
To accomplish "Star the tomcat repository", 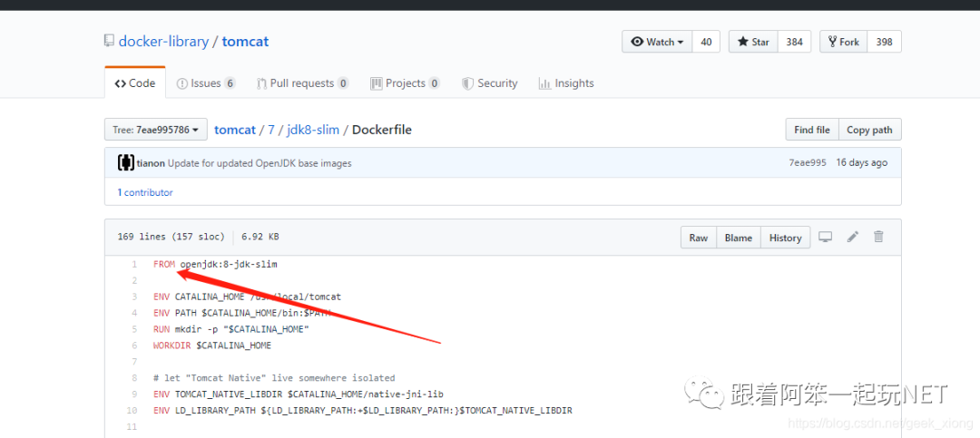I will [752, 42].
